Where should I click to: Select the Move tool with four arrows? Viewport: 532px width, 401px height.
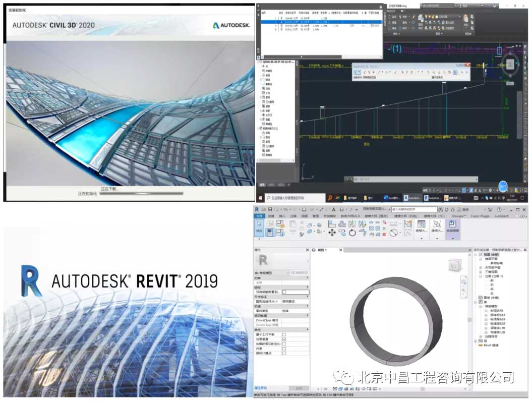[x=332, y=233]
